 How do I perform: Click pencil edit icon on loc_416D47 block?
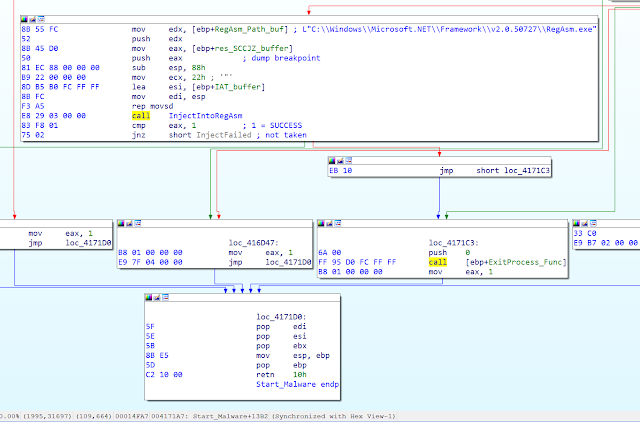point(129,223)
